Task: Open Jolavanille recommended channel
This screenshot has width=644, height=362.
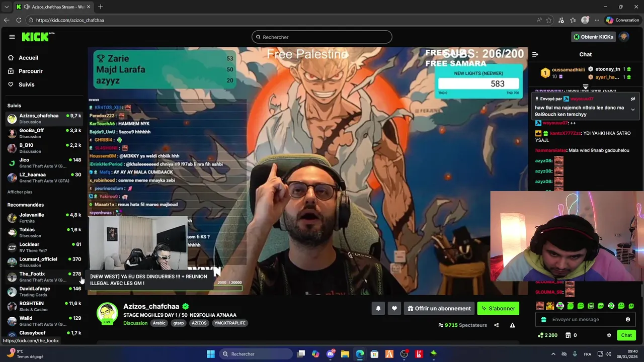Action: [x=44, y=218]
